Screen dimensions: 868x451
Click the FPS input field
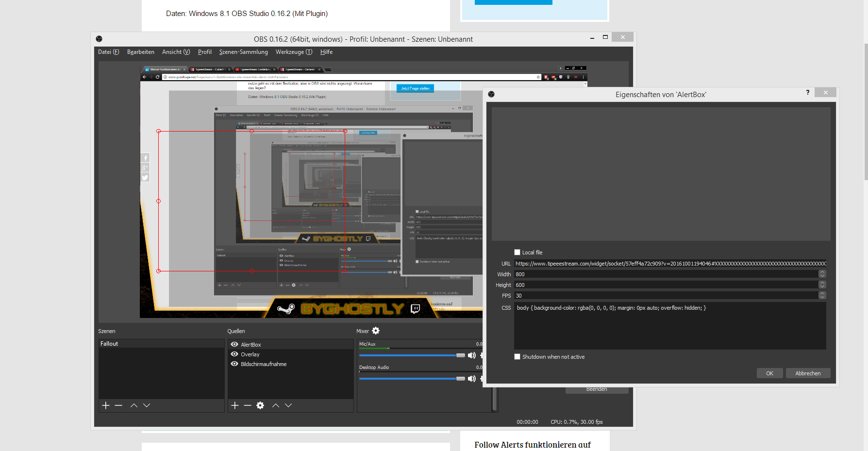click(x=667, y=296)
